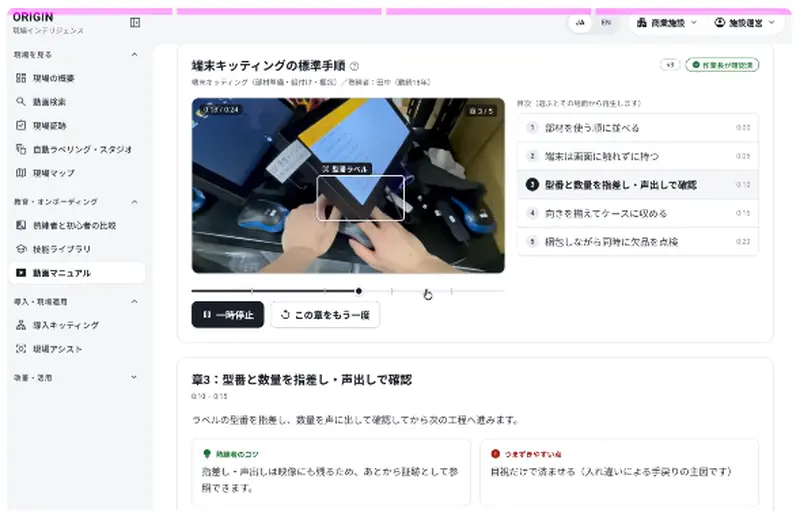Click the green 作業長が確認済 badge

coord(722,65)
